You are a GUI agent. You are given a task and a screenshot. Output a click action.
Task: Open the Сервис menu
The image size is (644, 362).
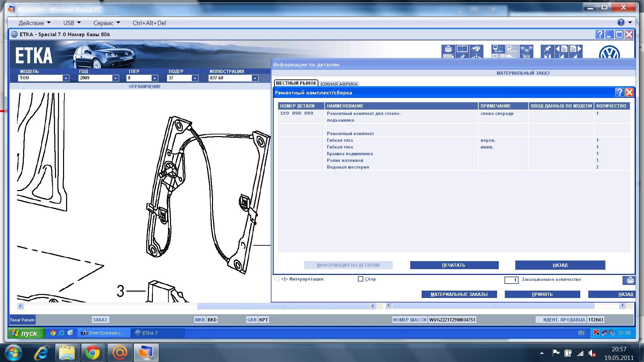point(107,23)
